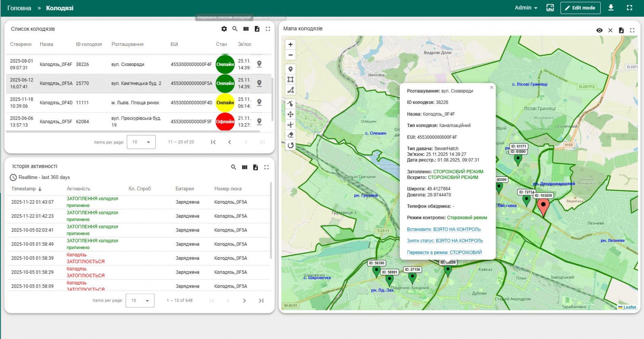The image size is (644, 339).
Task: Select the draw marker tool on map
Action: click(x=290, y=69)
